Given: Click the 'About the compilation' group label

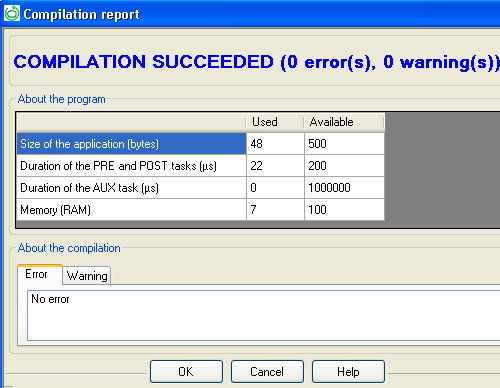Looking at the screenshot, I should pos(69,248).
